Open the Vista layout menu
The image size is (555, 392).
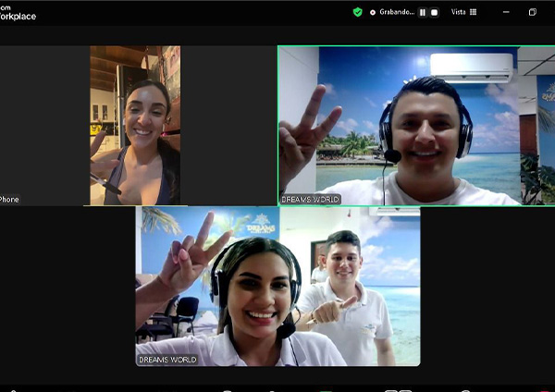pos(459,12)
